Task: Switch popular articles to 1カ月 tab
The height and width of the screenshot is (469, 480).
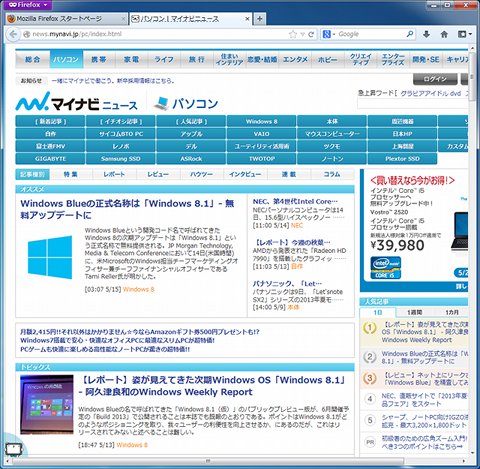Action: coord(452,312)
